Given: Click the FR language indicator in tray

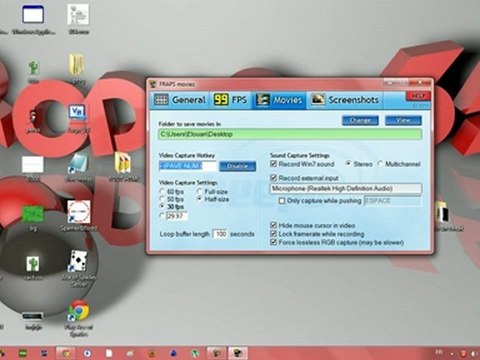Looking at the screenshot, I should point(439,352).
